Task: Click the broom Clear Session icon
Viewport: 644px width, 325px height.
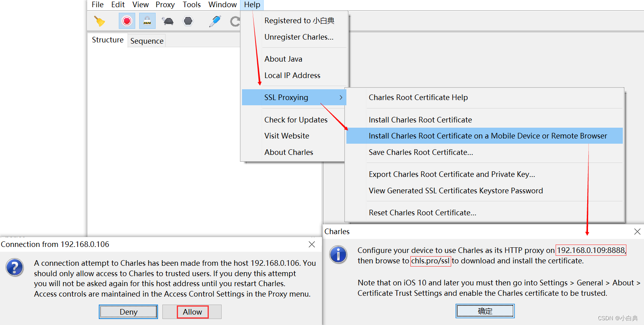Action: click(x=99, y=21)
